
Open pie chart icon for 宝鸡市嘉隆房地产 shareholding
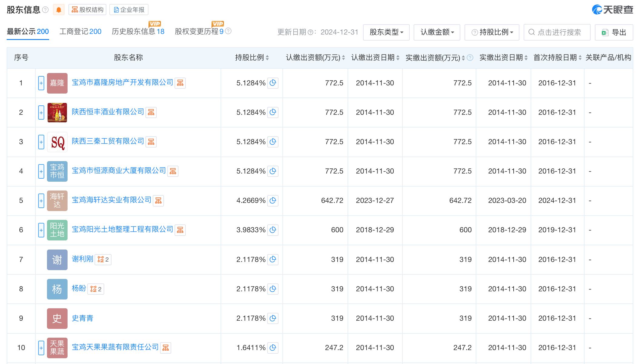click(273, 83)
